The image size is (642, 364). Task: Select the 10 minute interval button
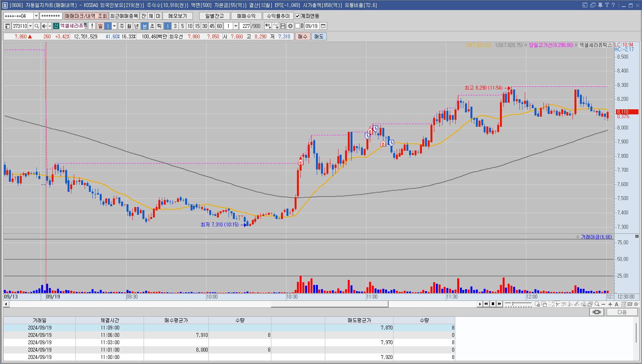click(x=190, y=26)
